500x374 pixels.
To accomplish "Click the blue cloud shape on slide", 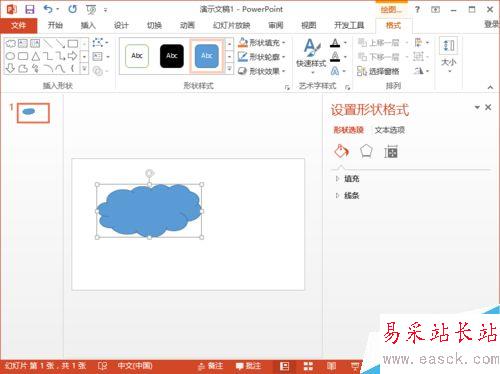I will (149, 211).
